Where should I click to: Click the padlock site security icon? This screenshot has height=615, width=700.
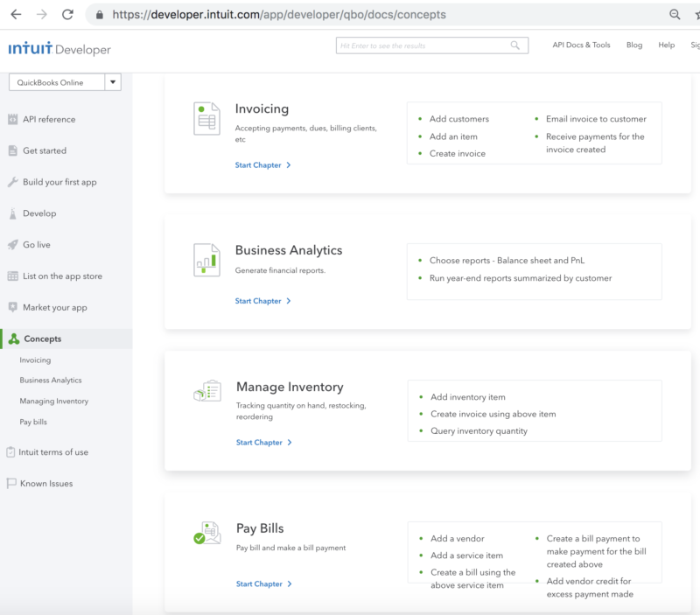pyautogui.click(x=100, y=15)
